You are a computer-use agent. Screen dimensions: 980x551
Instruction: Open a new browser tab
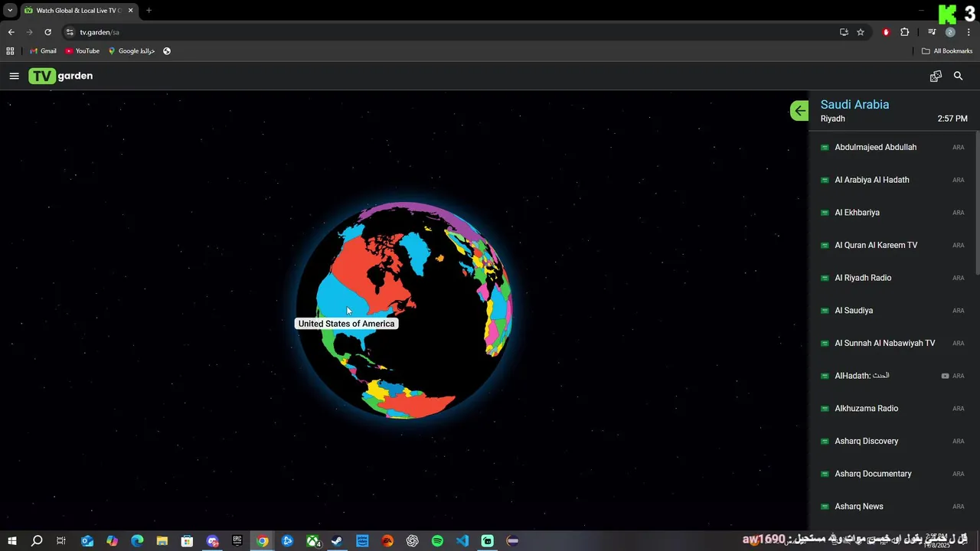(149, 11)
